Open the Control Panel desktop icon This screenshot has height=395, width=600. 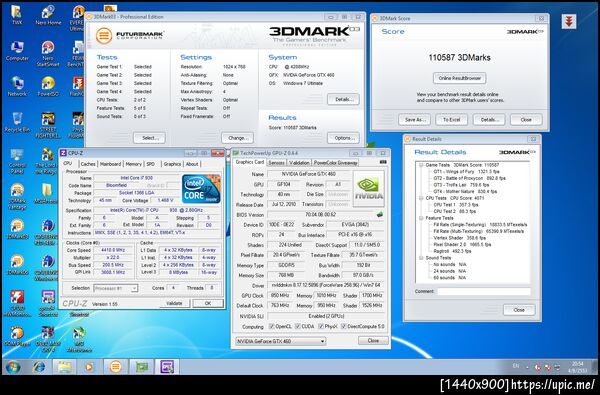point(17,161)
